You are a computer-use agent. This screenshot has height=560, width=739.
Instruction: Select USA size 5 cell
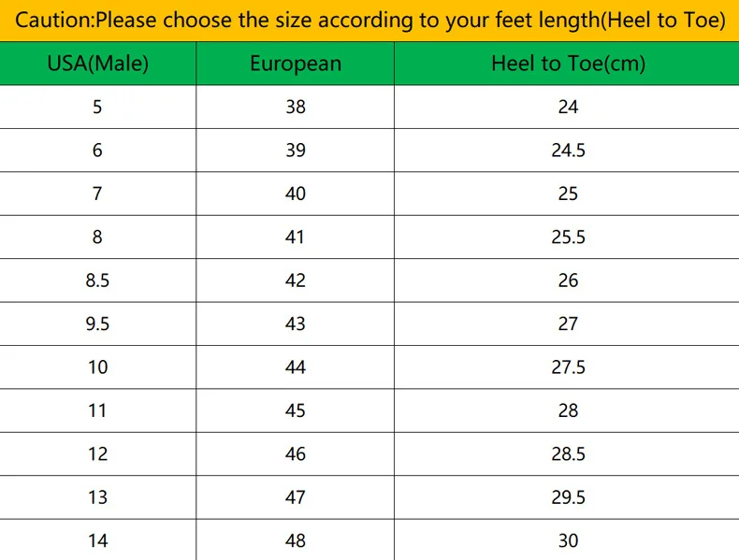98,107
